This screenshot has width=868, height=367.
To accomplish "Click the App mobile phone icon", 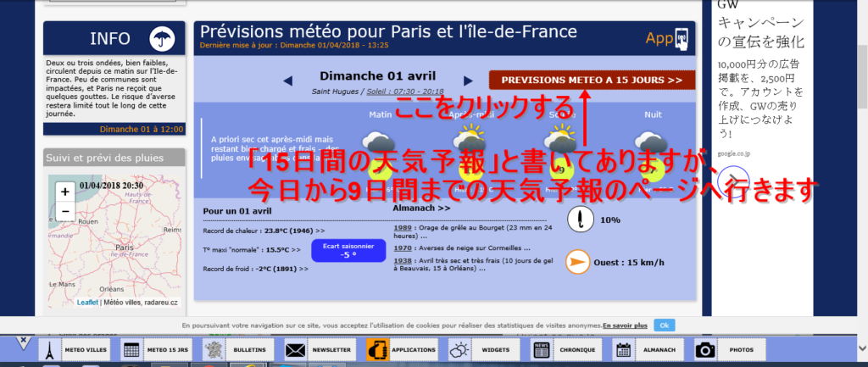I will point(680,38).
